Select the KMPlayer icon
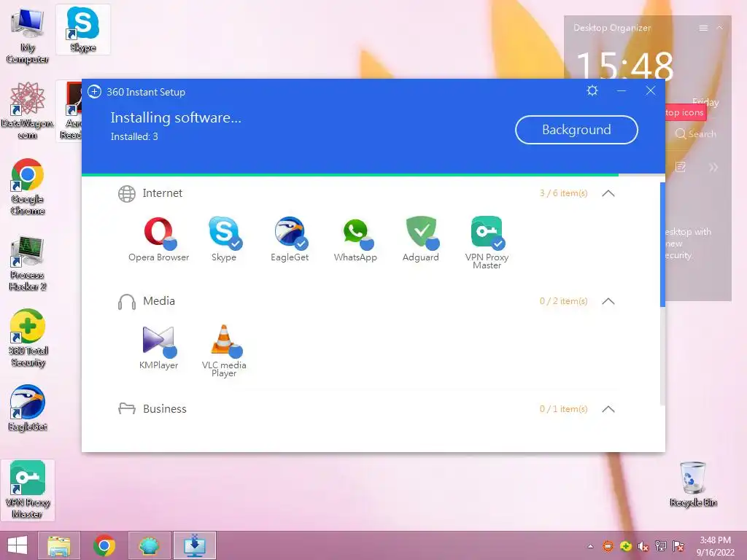This screenshot has height=560, width=747. (x=159, y=341)
